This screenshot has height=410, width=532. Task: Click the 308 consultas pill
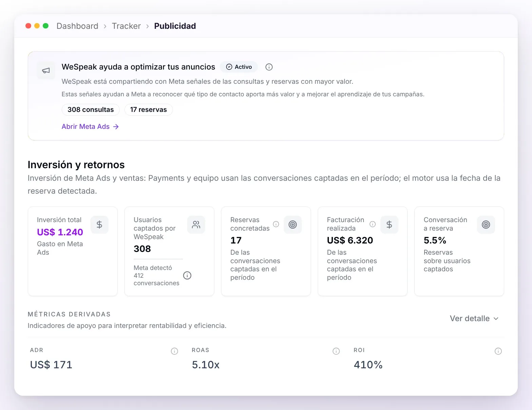(x=91, y=110)
